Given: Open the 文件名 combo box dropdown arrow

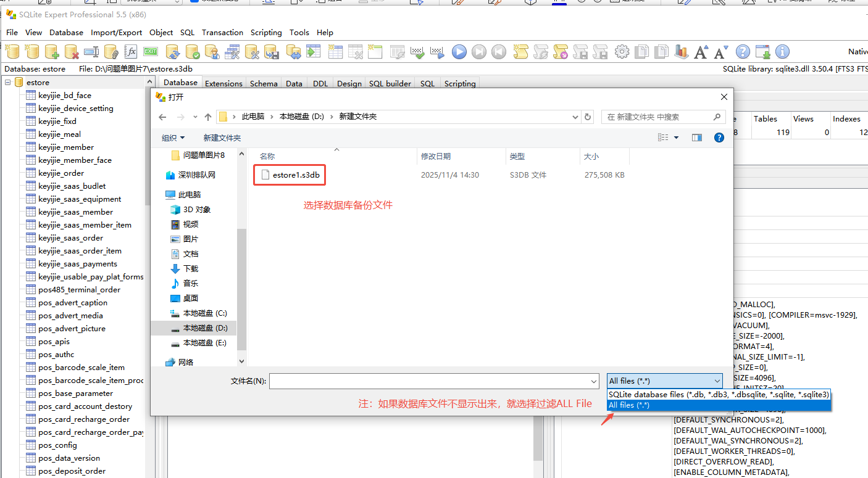Looking at the screenshot, I should click(x=593, y=381).
